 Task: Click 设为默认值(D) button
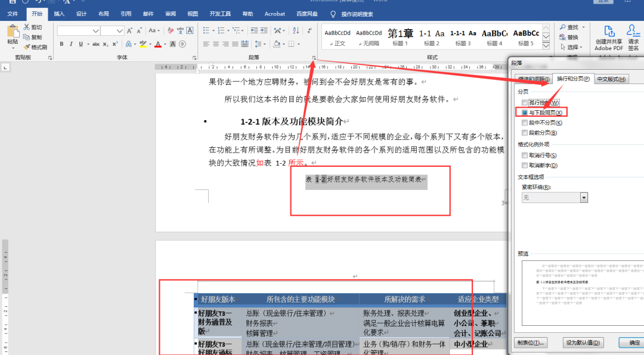click(x=583, y=342)
